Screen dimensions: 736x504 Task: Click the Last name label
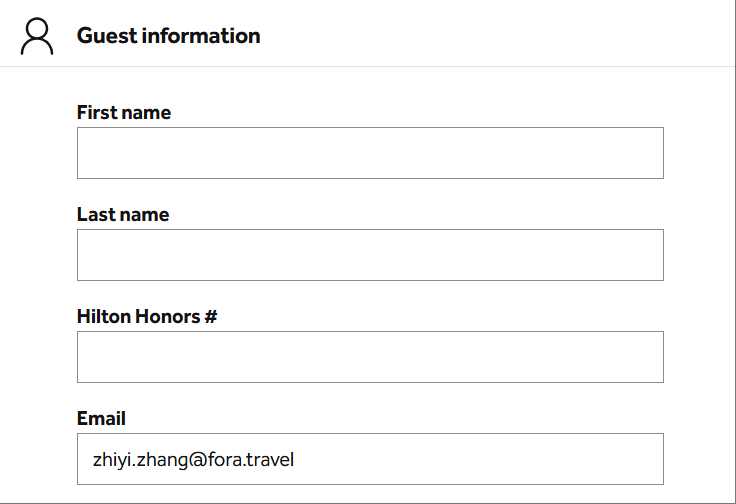[x=123, y=215]
